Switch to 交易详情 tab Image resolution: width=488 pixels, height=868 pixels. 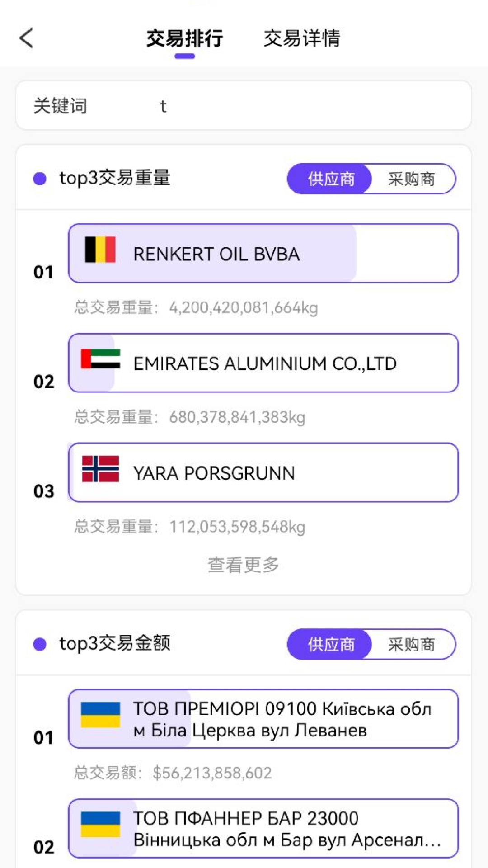coord(302,38)
